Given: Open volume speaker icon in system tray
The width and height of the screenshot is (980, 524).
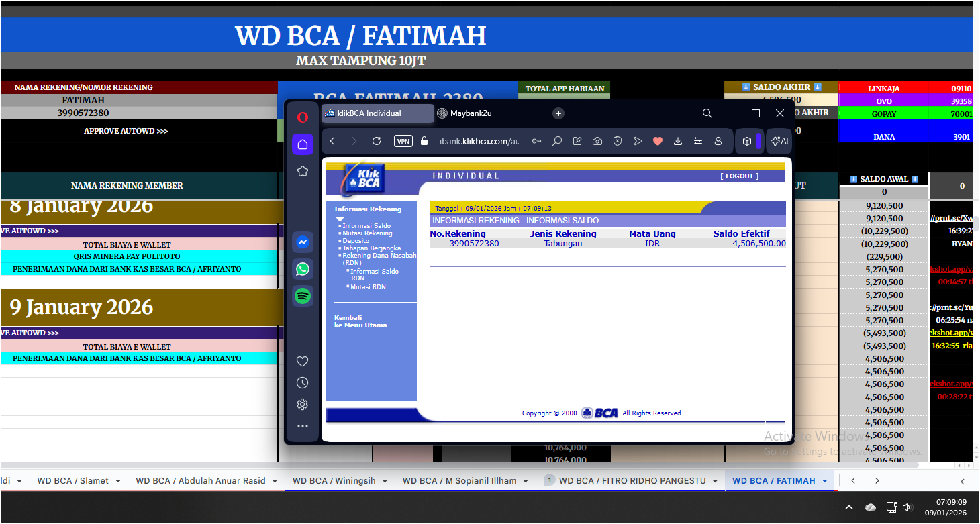Looking at the screenshot, I should tap(908, 507).
